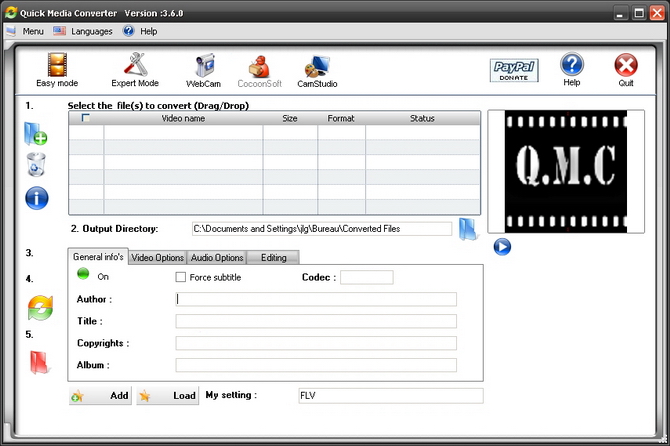Click the Output Directory path field
The height and width of the screenshot is (446, 670).
point(322,229)
